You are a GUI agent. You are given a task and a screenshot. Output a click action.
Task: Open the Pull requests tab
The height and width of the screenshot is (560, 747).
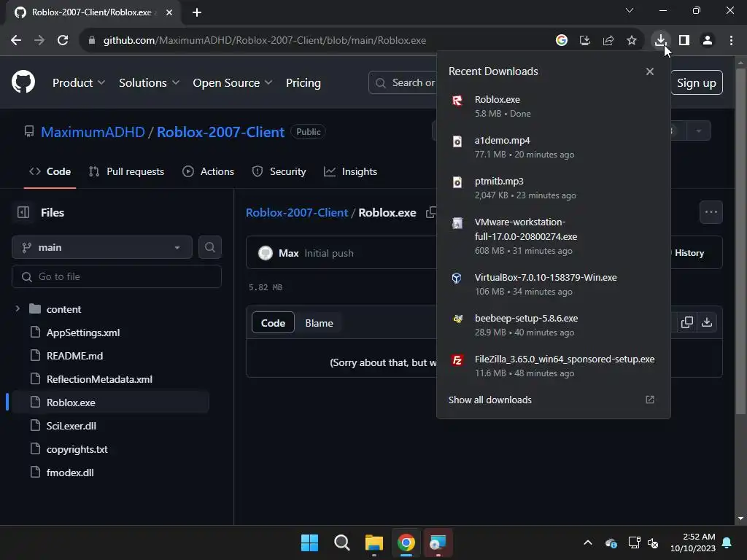pos(126,171)
